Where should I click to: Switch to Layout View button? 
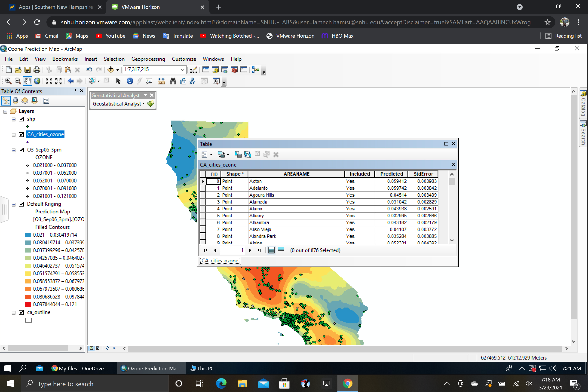coord(98,348)
